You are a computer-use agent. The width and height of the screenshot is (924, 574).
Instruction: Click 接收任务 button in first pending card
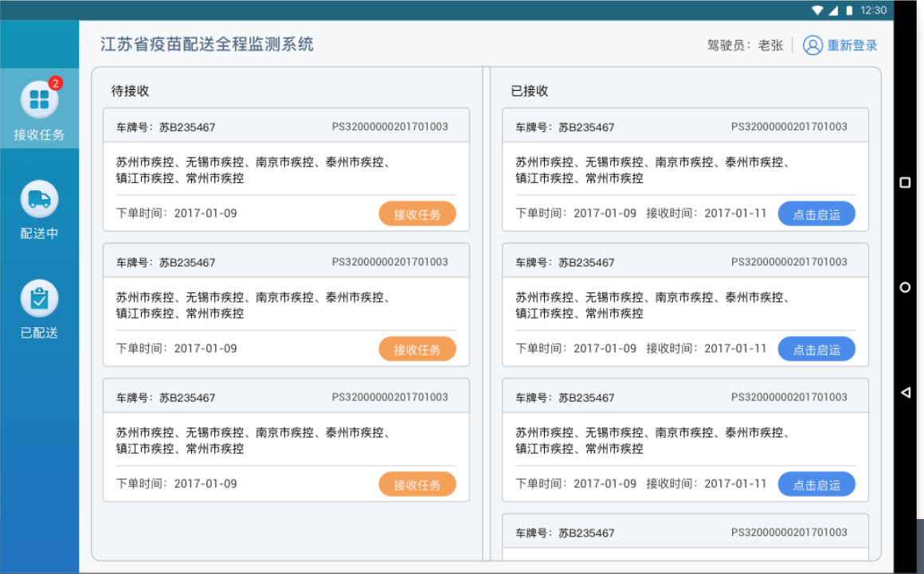point(417,213)
